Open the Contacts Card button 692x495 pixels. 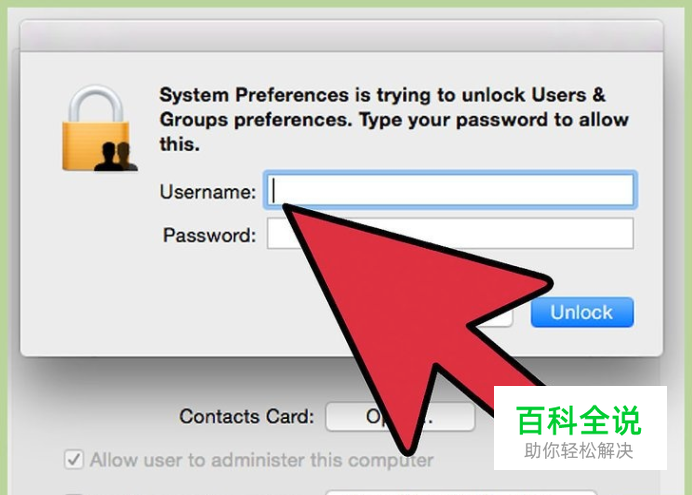click(400, 416)
